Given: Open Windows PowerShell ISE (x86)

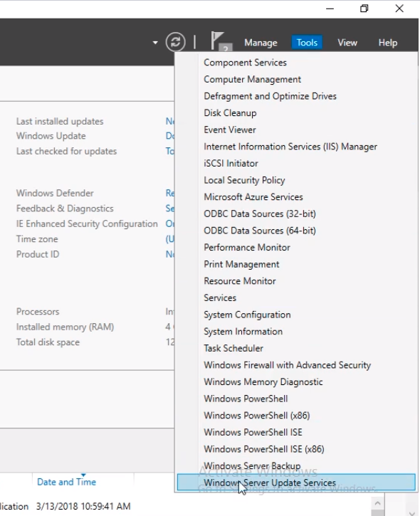Looking at the screenshot, I should (x=263, y=448).
